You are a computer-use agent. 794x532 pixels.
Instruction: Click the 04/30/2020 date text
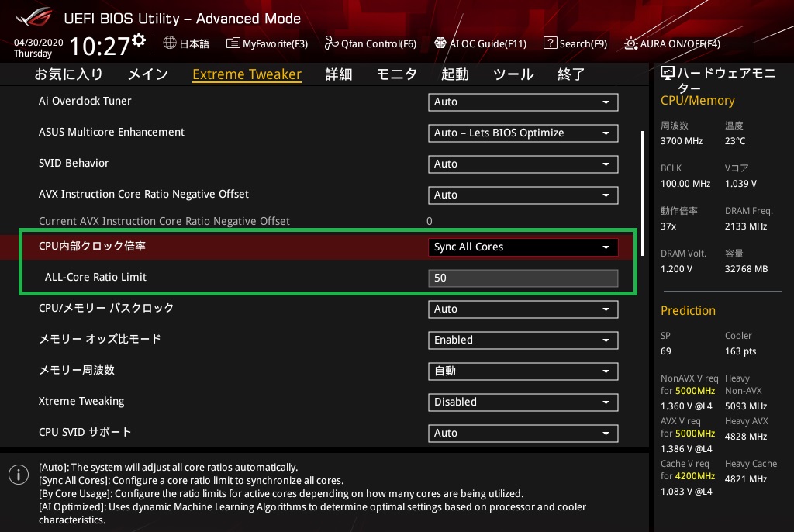pyautogui.click(x=39, y=42)
